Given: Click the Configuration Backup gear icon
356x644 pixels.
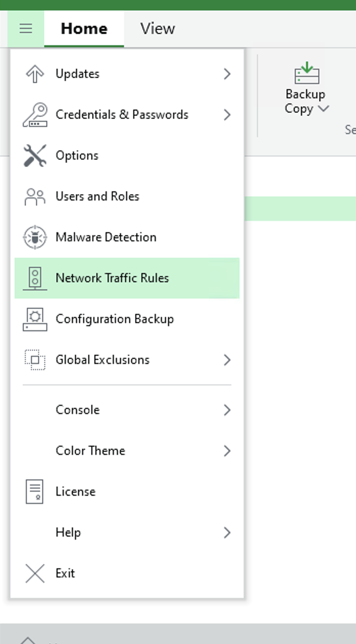Looking at the screenshot, I should pos(35,319).
